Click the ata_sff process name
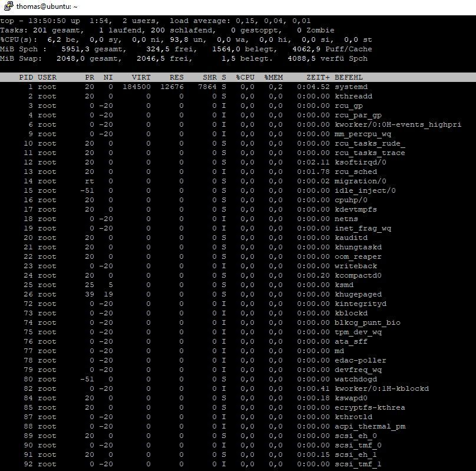The width and height of the screenshot is (476, 471). pos(351,341)
